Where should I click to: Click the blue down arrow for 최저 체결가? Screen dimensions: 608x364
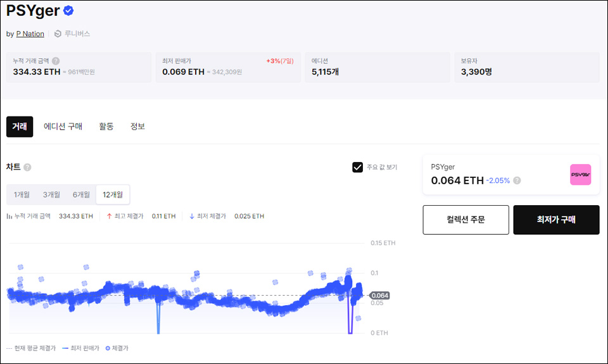pyautogui.click(x=192, y=217)
